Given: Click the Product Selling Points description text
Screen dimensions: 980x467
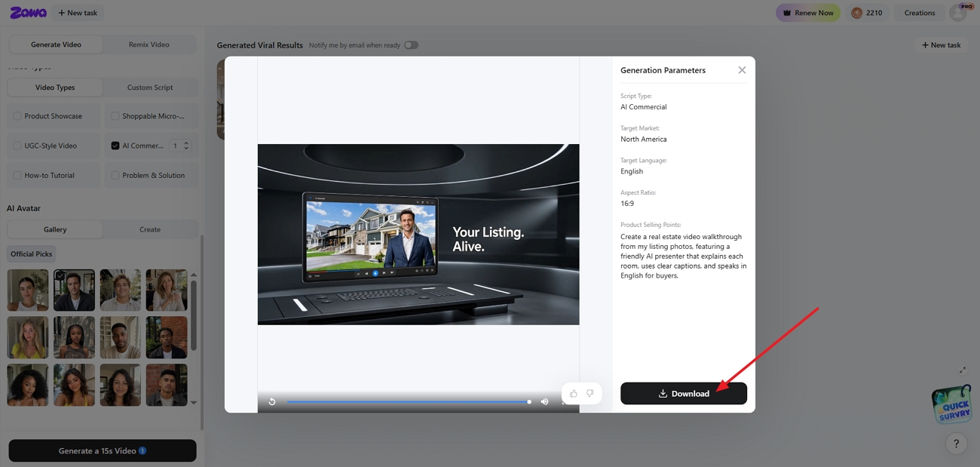Looking at the screenshot, I should 683,256.
